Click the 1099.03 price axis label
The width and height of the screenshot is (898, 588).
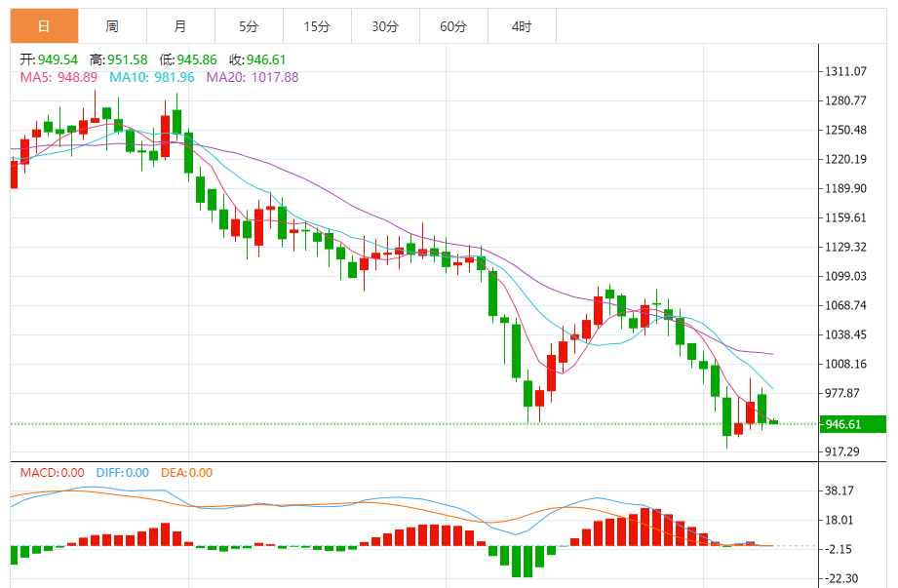845,276
